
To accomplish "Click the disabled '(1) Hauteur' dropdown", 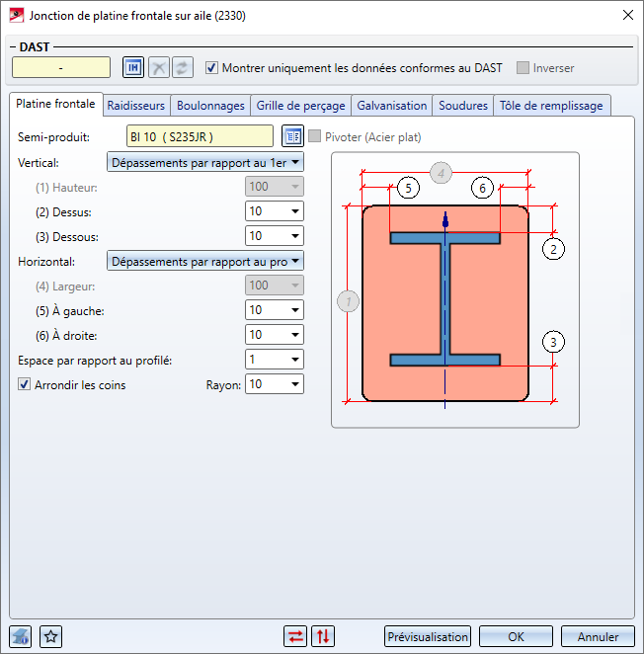I will point(275,187).
